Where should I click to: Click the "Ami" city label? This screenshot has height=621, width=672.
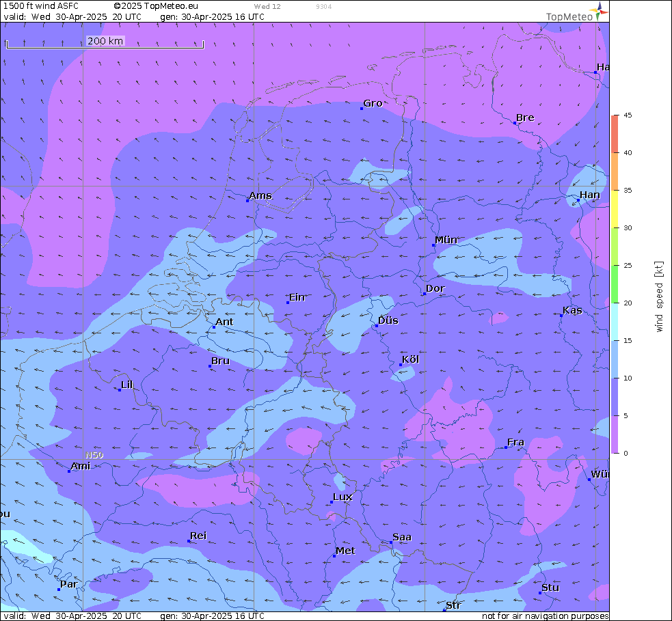(81, 466)
